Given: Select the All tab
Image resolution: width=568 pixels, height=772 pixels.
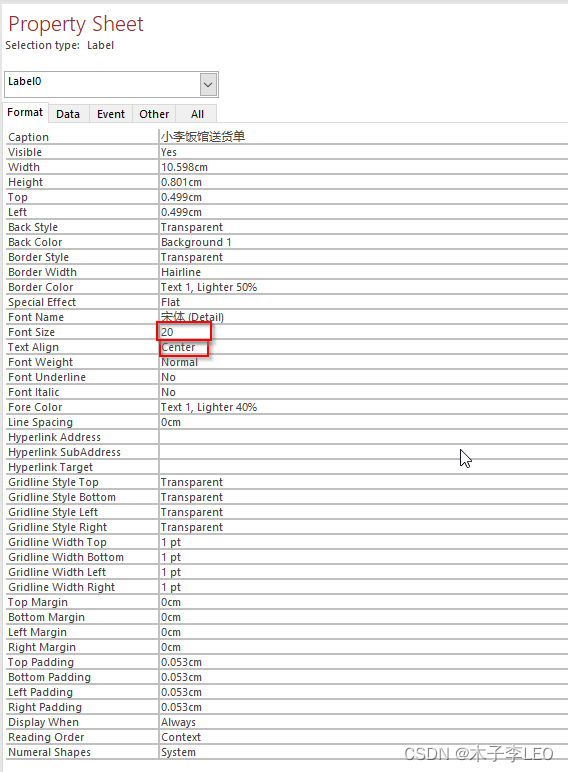Looking at the screenshot, I should point(197,114).
